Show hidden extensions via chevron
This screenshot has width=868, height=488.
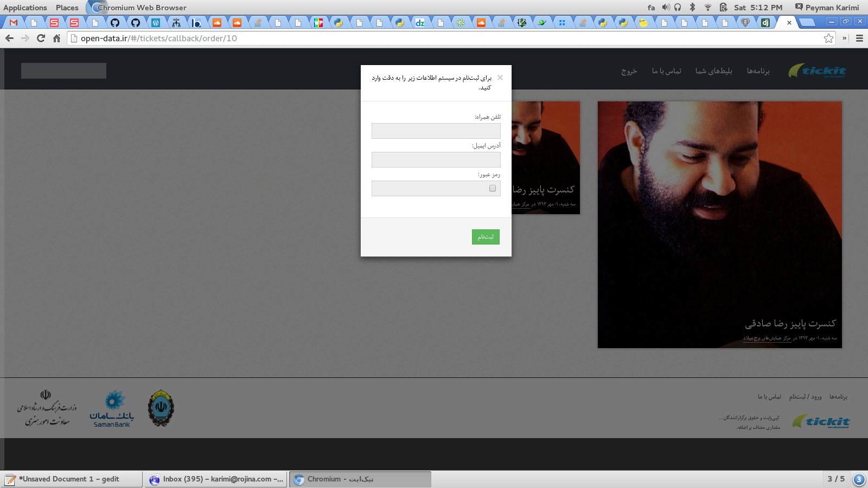coord(844,38)
